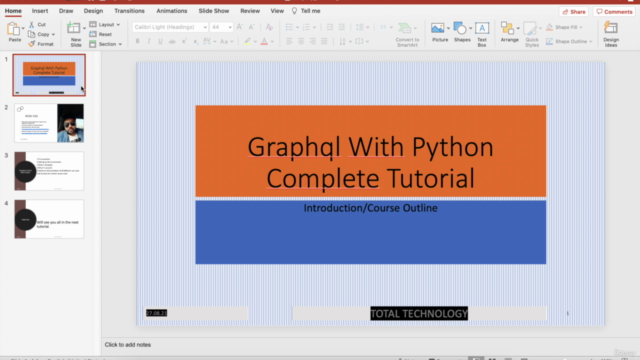Click the Share button

574,12
